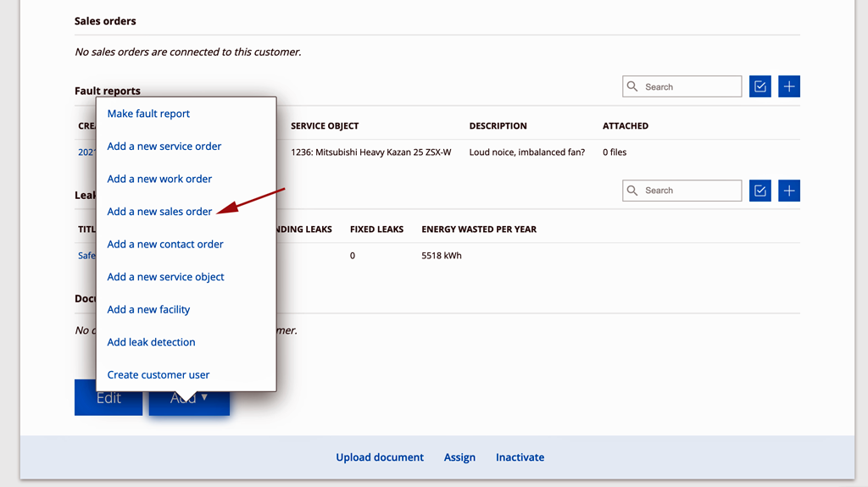Select Add a new contact order
The image size is (868, 487).
[165, 244]
